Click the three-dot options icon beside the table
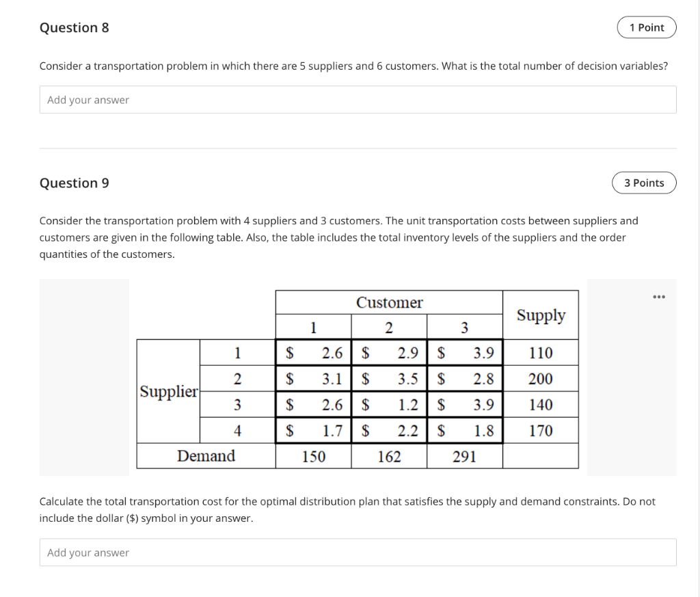Screen dimensions: 700x597 (658, 296)
